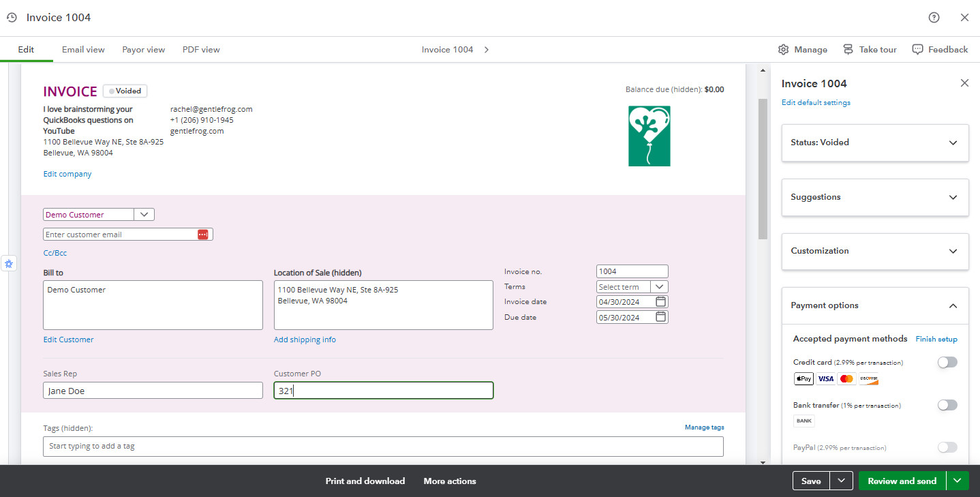The image size is (980, 497).
Task: Click the Discover card icon
Action: [x=868, y=379]
